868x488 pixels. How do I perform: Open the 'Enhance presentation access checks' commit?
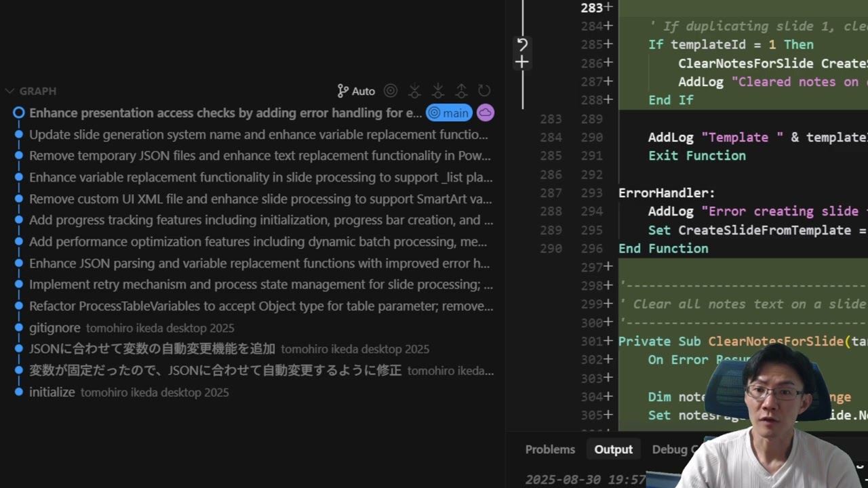tap(225, 113)
